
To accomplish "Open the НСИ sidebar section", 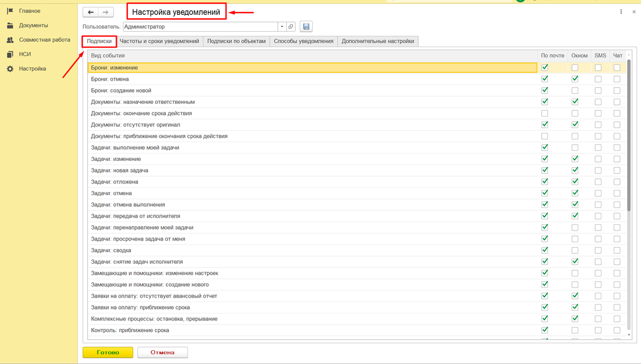I will [25, 54].
